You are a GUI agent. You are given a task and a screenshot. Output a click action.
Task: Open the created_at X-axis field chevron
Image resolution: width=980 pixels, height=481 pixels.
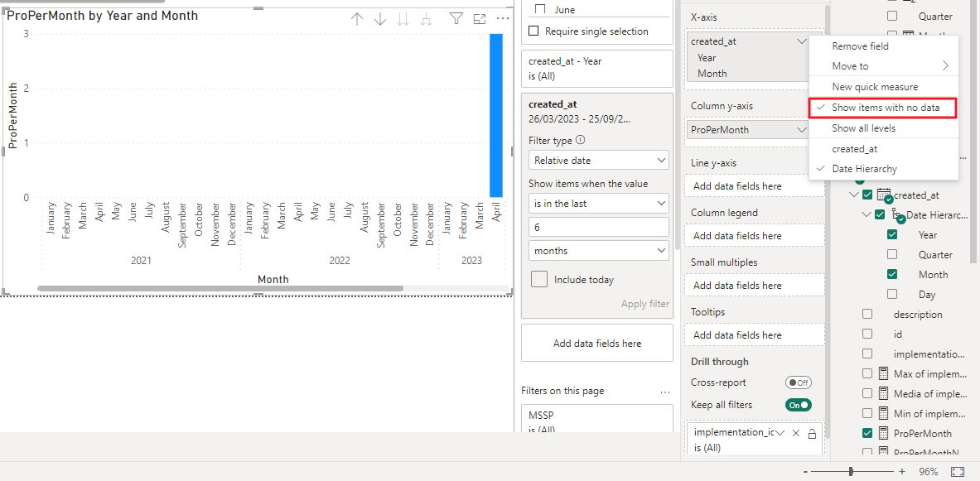click(802, 42)
